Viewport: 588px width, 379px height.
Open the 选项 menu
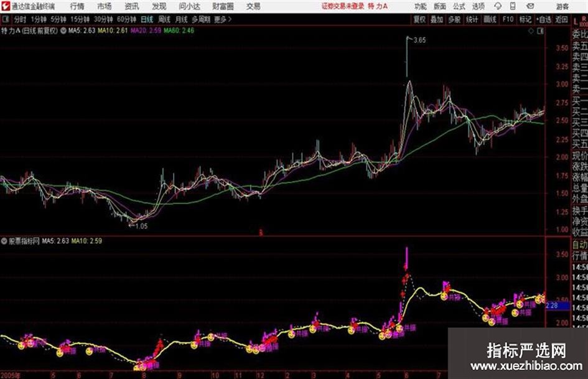[478, 6]
